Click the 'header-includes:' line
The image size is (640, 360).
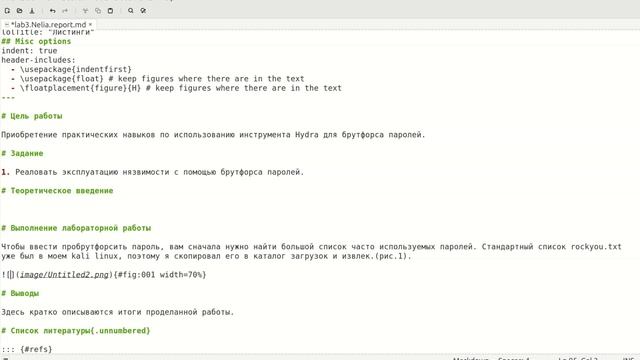point(38,60)
